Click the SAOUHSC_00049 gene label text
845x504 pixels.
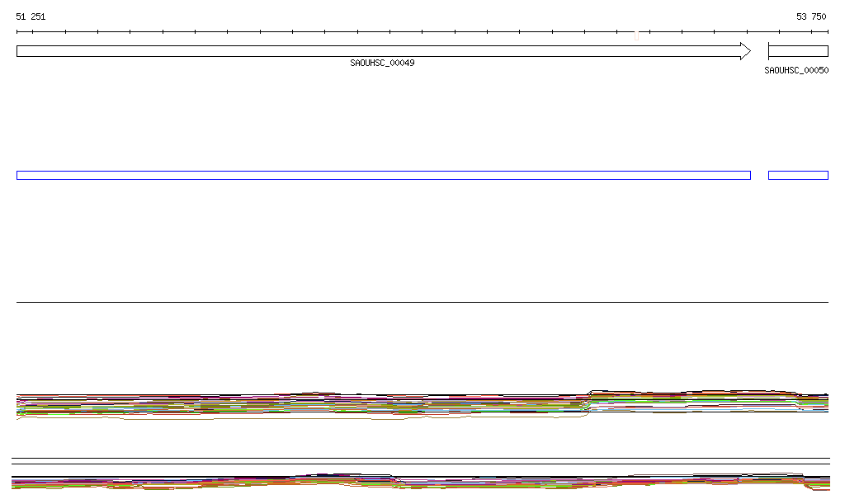(382, 63)
